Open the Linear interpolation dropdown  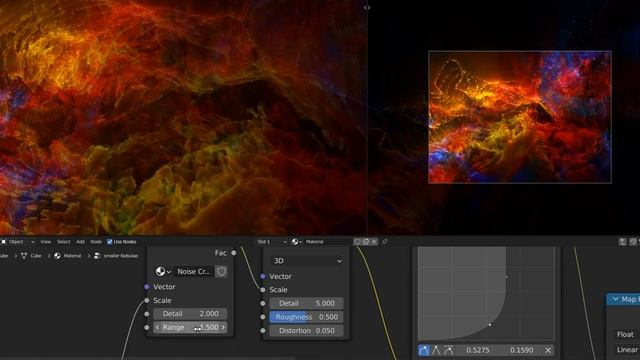coord(627,350)
